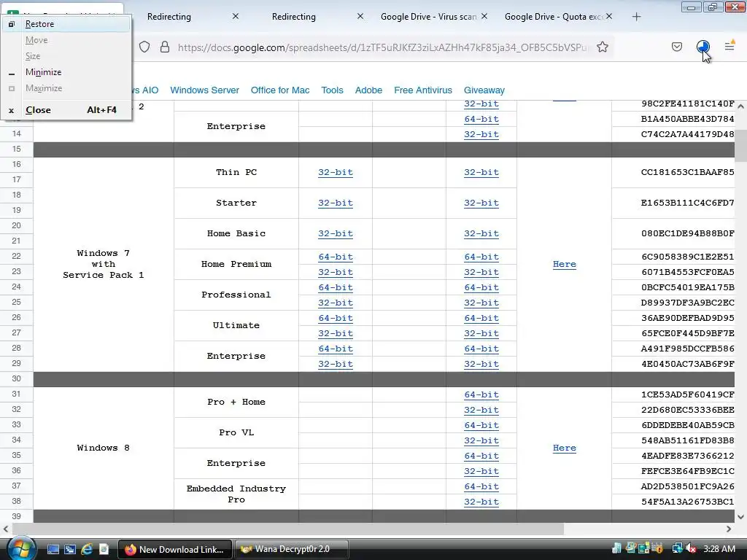Launch Internet Explorer from quick launch
This screenshot has height=560, width=747.
click(x=86, y=549)
